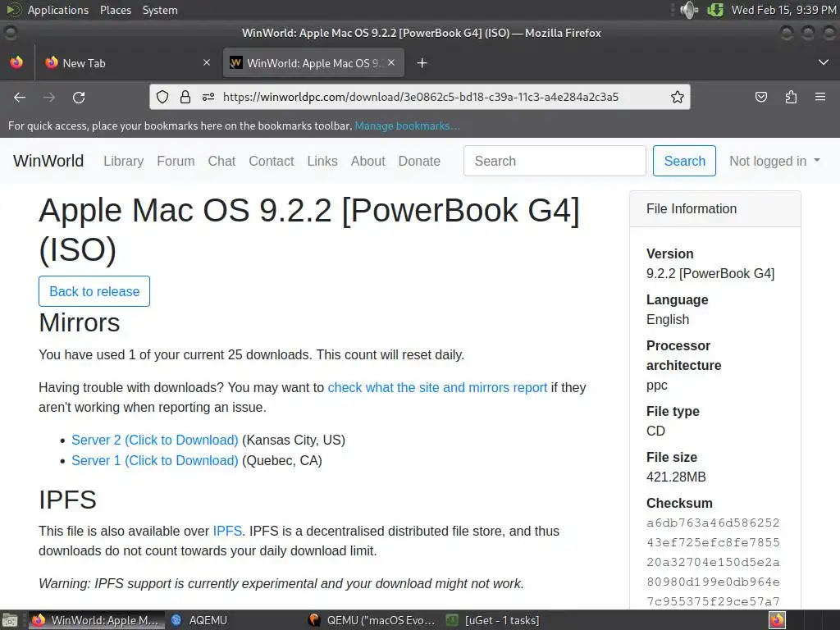
Task: Reload the current page
Action: 79,97
